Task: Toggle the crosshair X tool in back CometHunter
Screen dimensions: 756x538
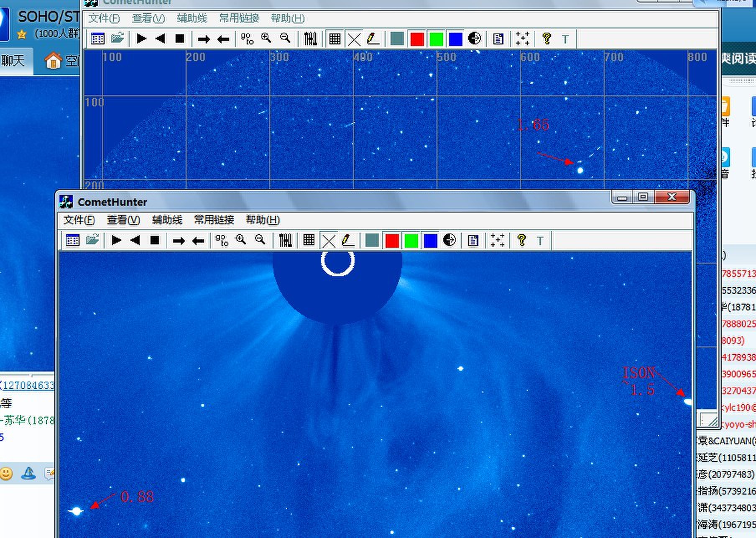Action: [x=354, y=39]
